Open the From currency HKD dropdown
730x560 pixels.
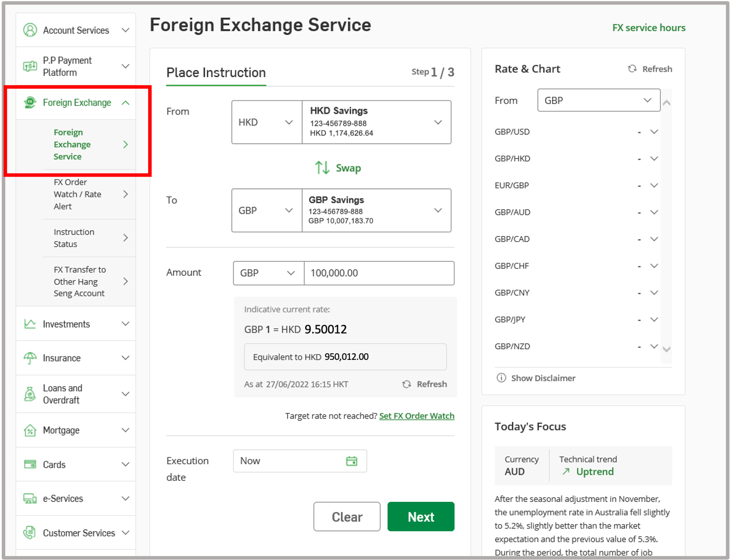coord(267,122)
